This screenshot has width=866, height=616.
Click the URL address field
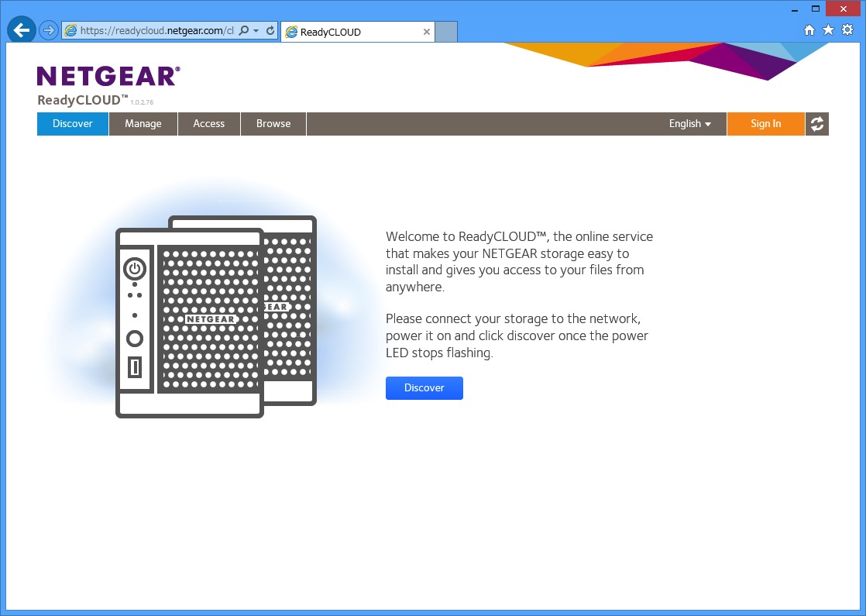pos(155,31)
